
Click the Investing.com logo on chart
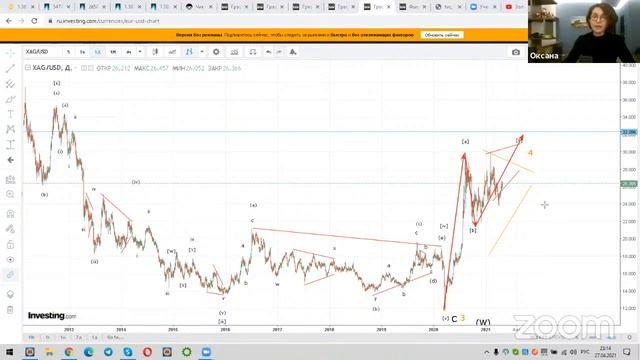52,316
